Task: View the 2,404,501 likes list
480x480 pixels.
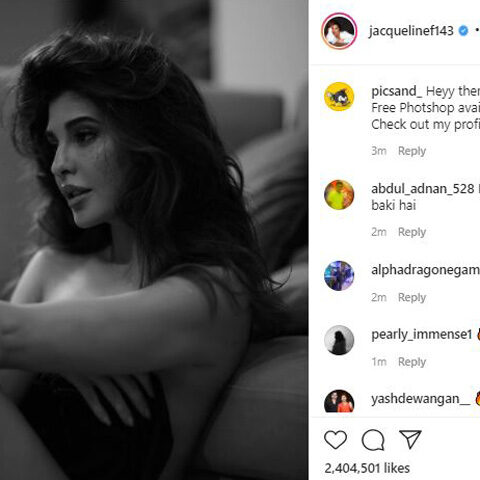Action: click(367, 468)
